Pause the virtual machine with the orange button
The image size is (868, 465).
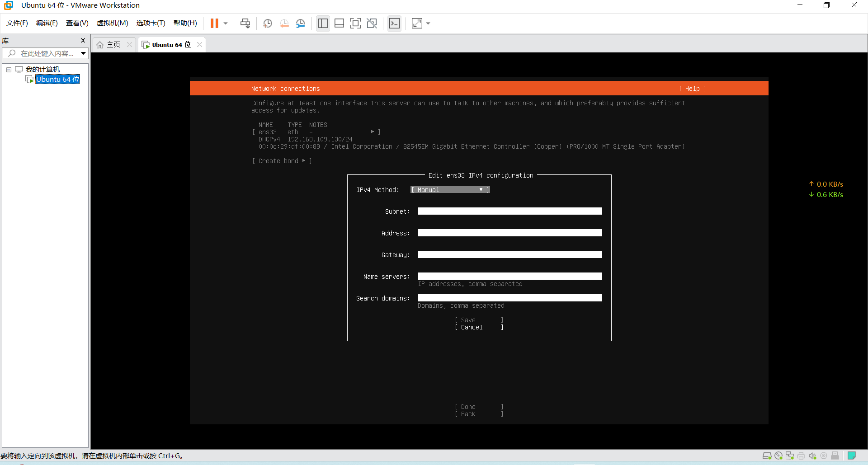[x=214, y=23]
